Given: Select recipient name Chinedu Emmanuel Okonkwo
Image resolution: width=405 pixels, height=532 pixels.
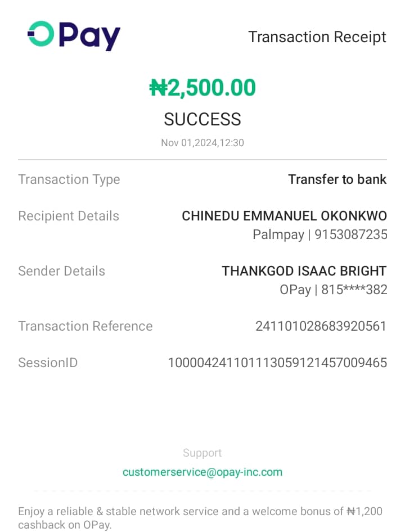Looking at the screenshot, I should (284, 216).
